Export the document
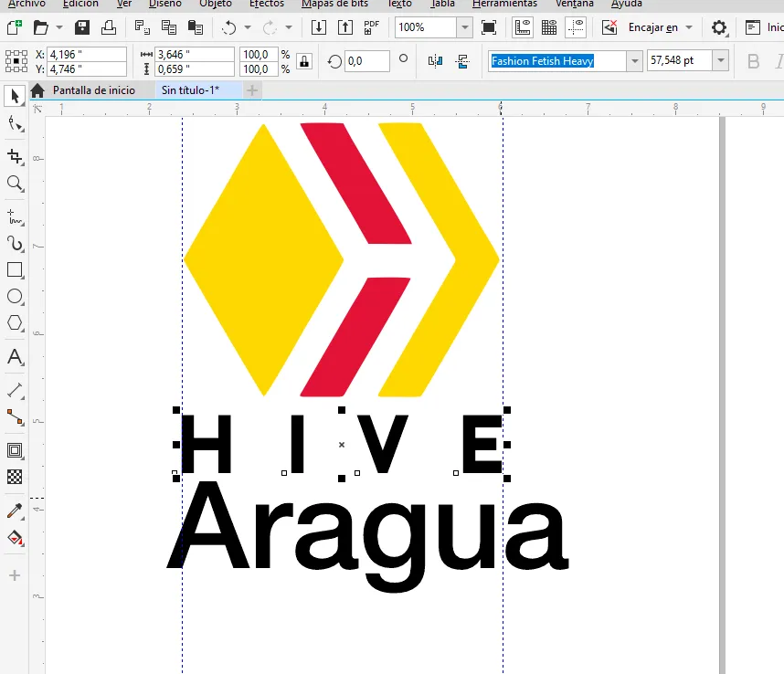Screen dimensions: 784x674 pos(345,27)
